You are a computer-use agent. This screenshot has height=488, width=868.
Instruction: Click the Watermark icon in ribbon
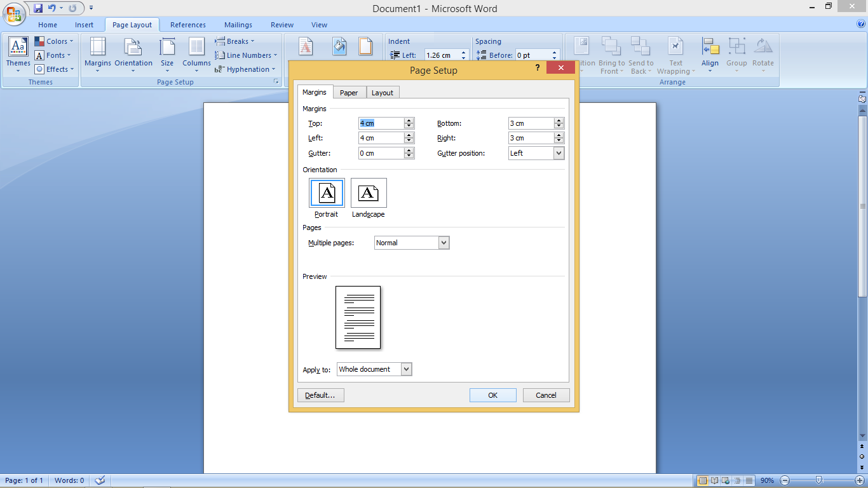tap(306, 47)
